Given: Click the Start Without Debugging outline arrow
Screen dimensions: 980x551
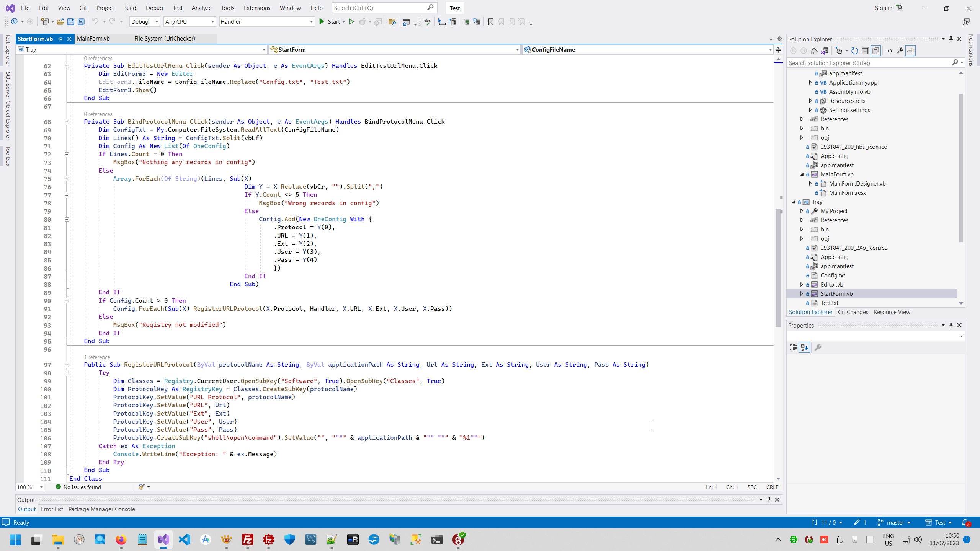Looking at the screenshot, I should click(x=351, y=22).
